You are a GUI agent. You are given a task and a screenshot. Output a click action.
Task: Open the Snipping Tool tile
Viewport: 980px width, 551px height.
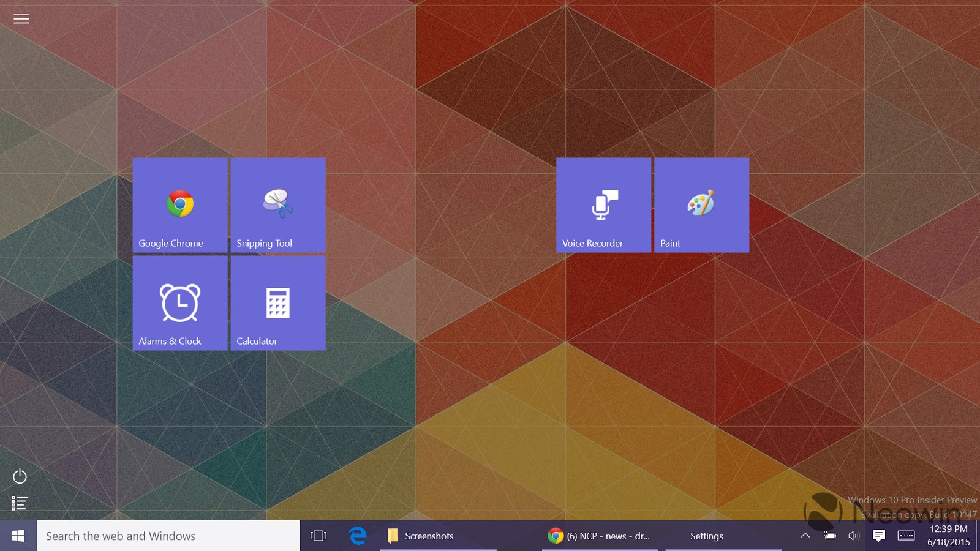(278, 205)
